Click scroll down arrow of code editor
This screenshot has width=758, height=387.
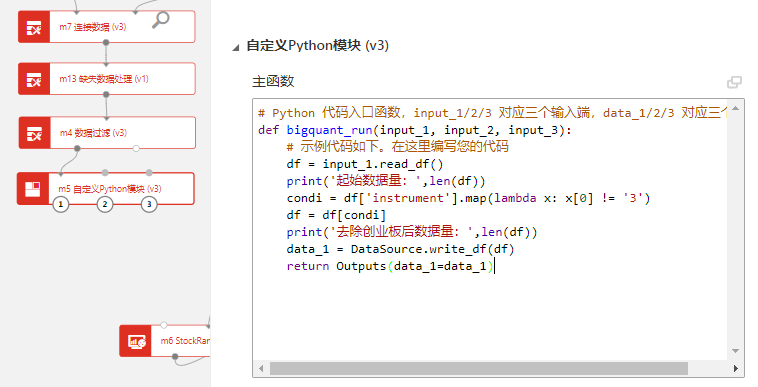click(x=735, y=351)
